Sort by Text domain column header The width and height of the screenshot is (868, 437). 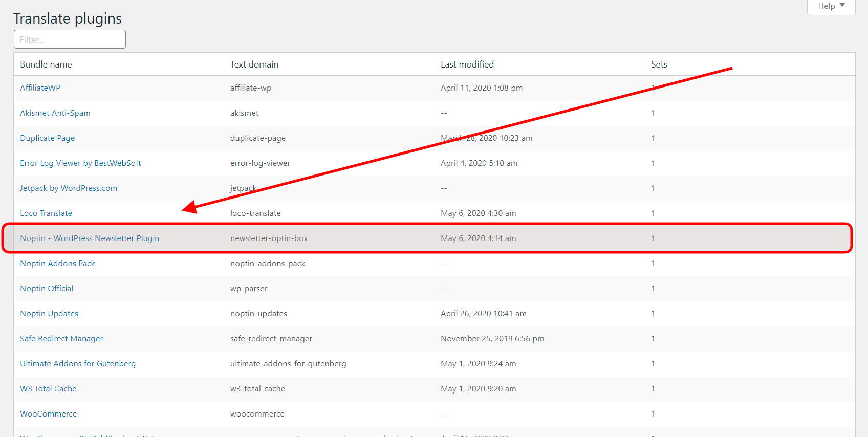click(x=254, y=64)
